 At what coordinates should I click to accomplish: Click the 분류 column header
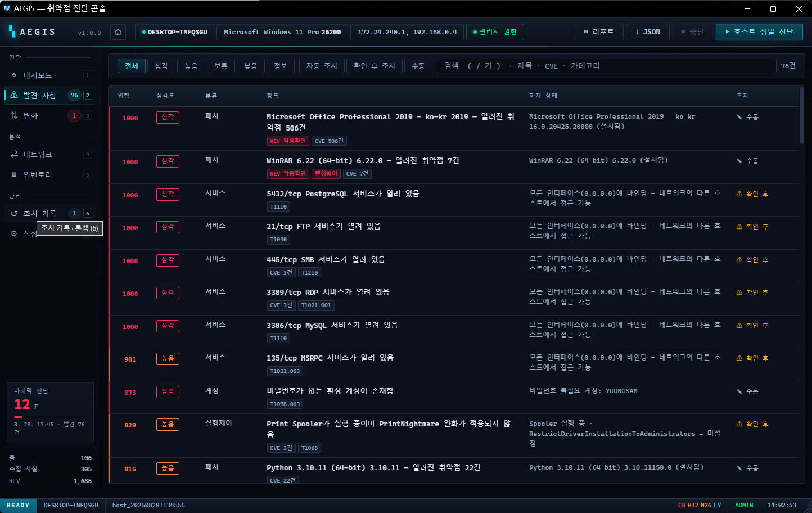click(211, 96)
